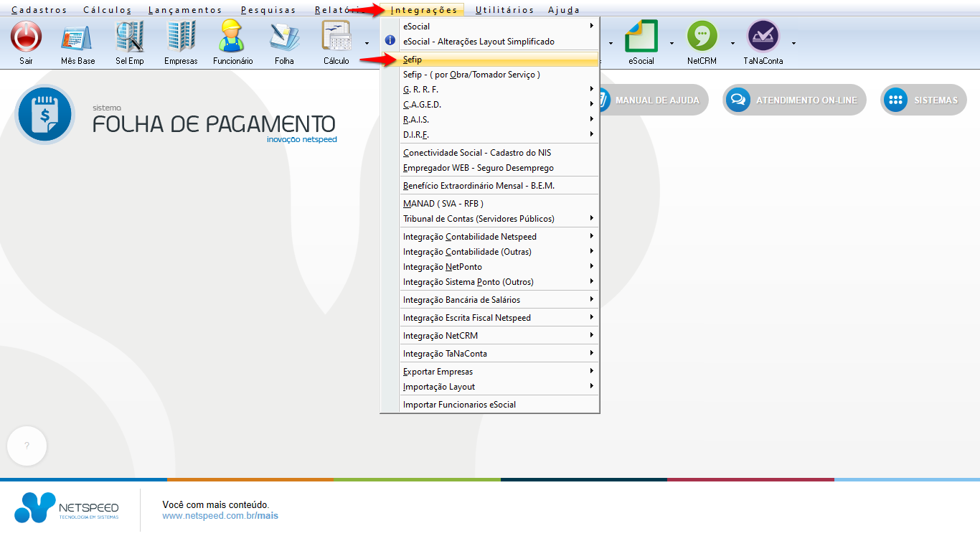Open the Sistemas button
The image size is (980, 536).
[x=923, y=100]
